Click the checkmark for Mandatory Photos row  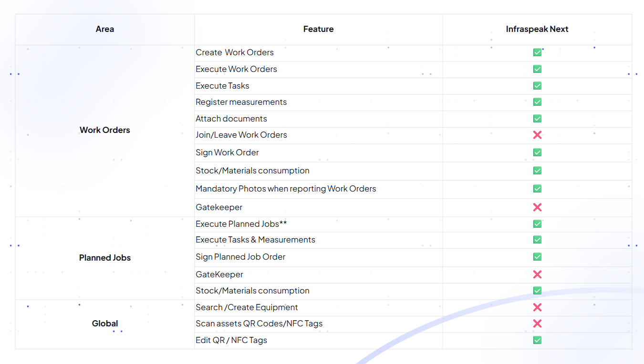(537, 189)
